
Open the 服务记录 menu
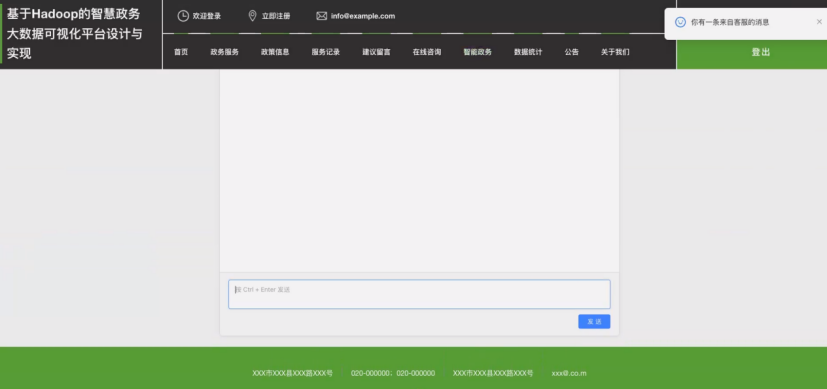[x=326, y=52]
